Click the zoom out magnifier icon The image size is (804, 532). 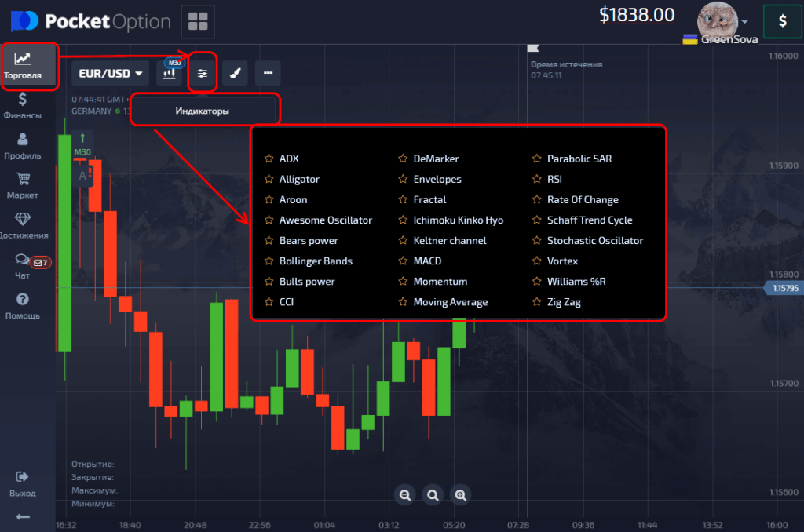coord(405,494)
